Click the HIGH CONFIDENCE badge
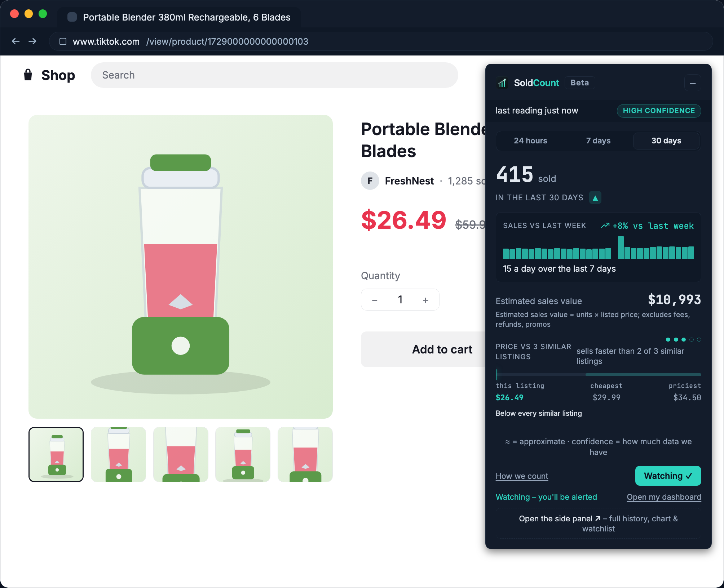This screenshot has width=724, height=588. [659, 111]
